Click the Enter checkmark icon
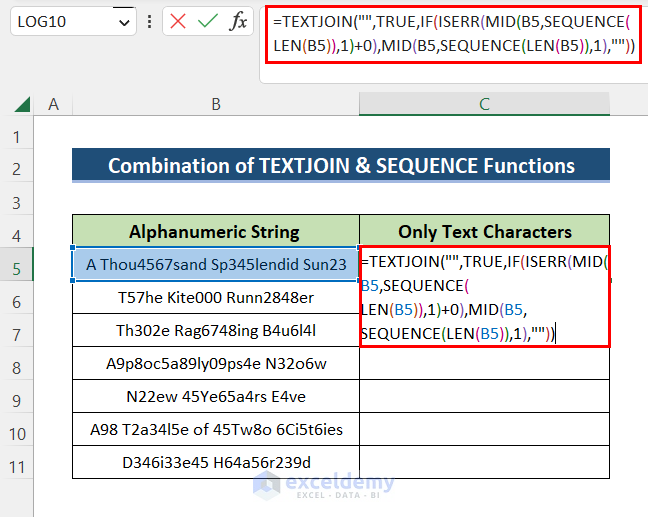The image size is (648, 517). pyautogui.click(x=208, y=21)
